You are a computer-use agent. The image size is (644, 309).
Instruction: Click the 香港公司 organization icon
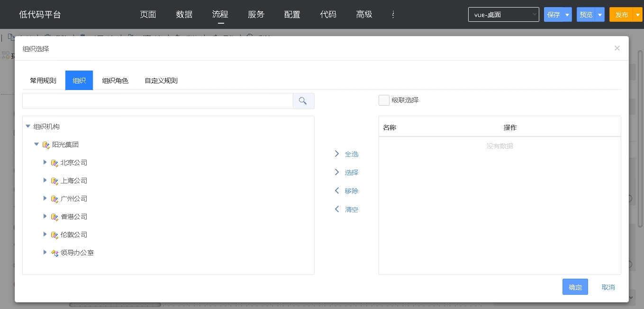click(x=54, y=217)
